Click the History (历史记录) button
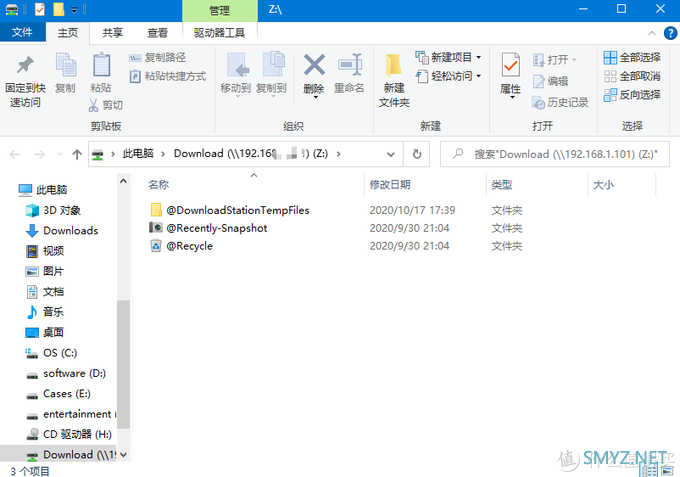This screenshot has height=477, width=680. [560, 103]
